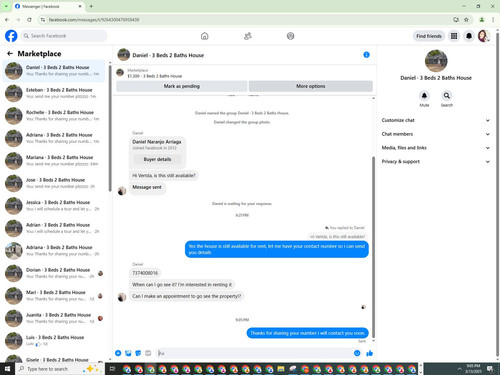The height and width of the screenshot is (375, 500).
Task: Attach a photo file icon
Action: (x=128, y=353)
